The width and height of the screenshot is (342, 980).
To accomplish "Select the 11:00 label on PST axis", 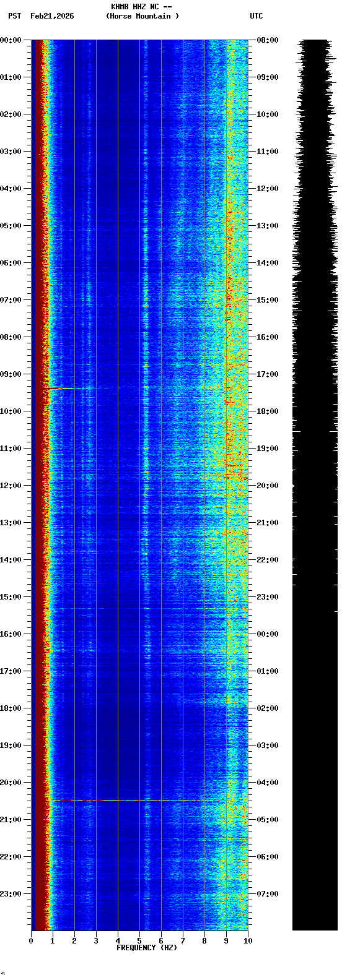I will (x=11, y=449).
